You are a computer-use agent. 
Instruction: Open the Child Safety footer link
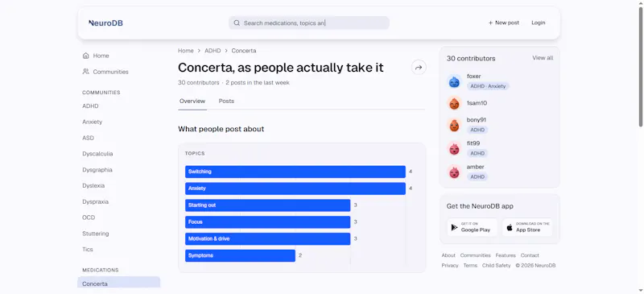tap(496, 266)
